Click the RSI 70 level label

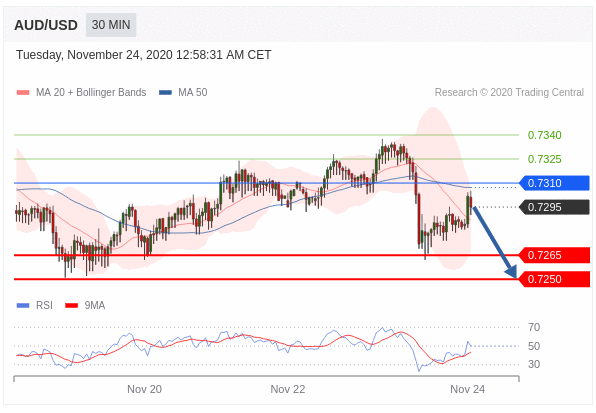point(534,327)
